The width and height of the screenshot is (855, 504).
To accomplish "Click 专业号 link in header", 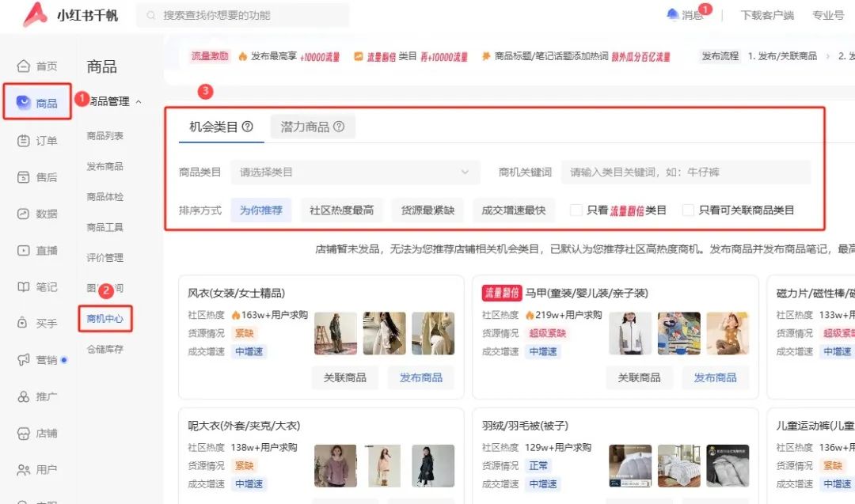I will (x=828, y=15).
